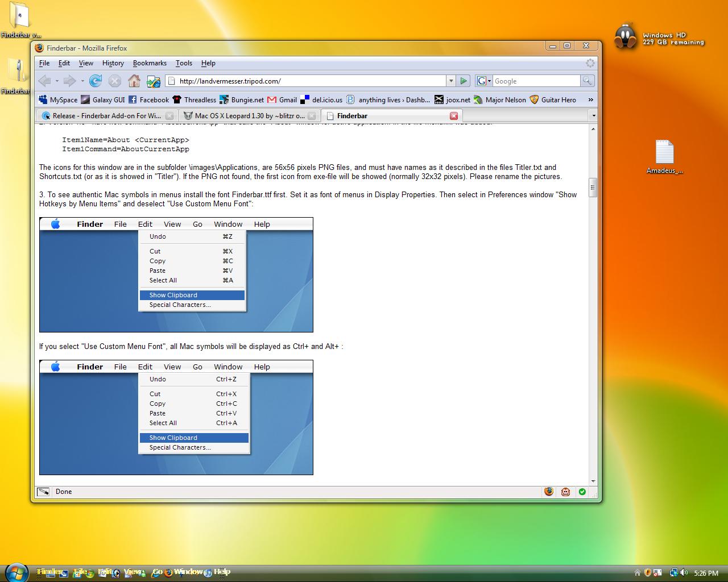Viewport: 728px width, 582px height.
Task: Click the scrollbar up arrow
Action: click(x=593, y=129)
